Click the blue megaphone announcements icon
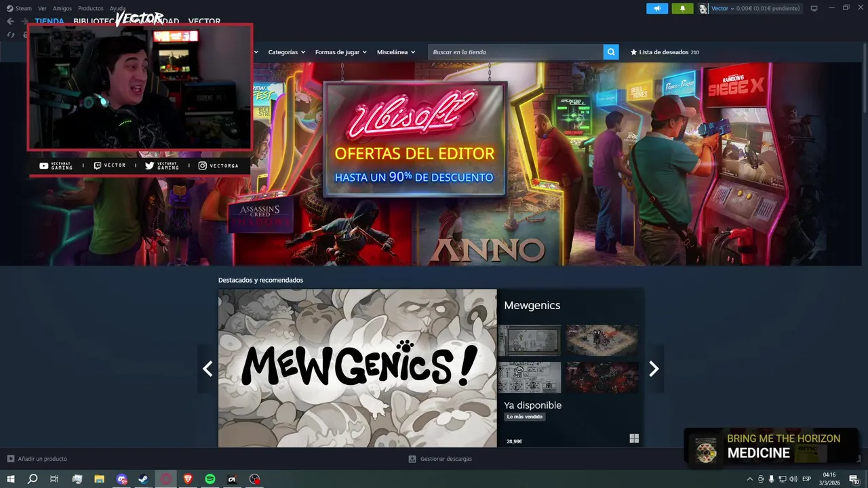This screenshot has width=868, height=488. 657,8
